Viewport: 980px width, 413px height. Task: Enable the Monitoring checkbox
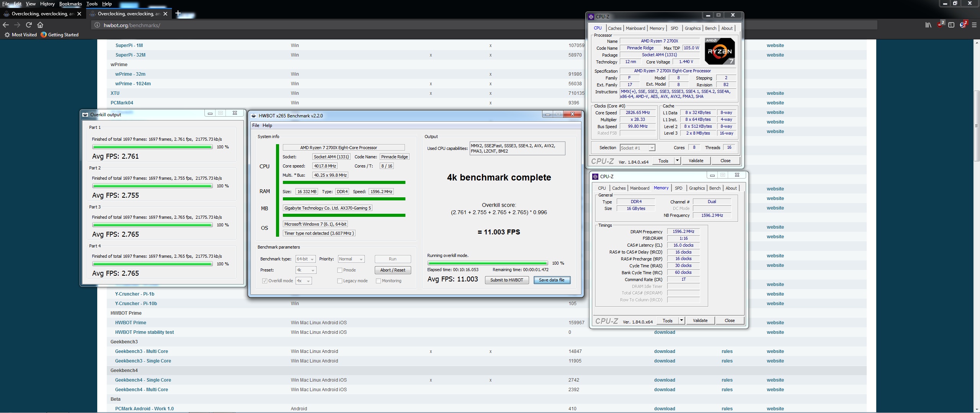(x=379, y=281)
